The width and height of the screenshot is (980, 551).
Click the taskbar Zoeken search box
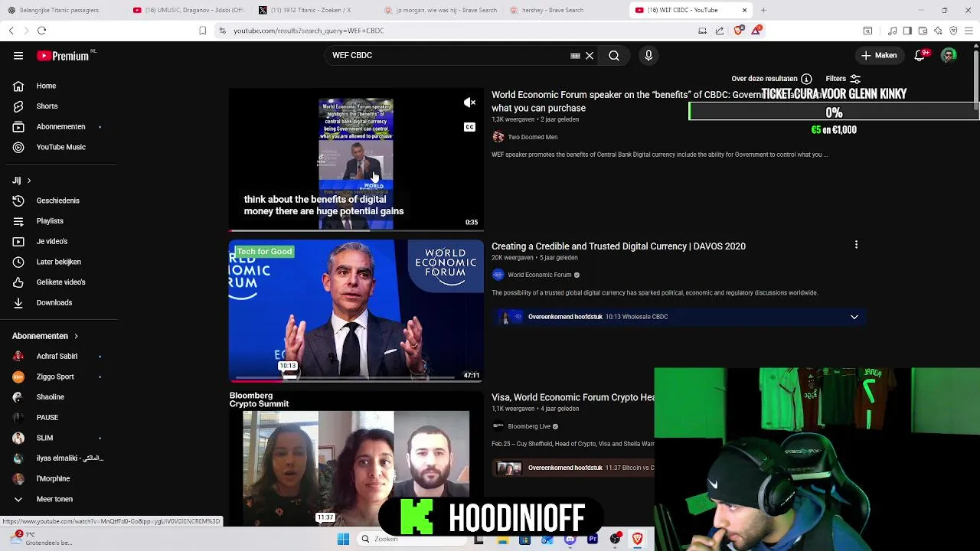coord(411,539)
